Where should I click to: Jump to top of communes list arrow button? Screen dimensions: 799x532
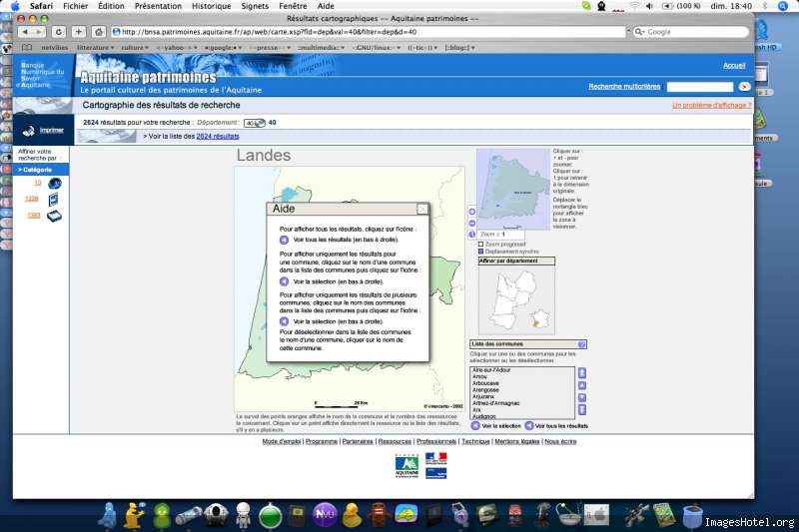tap(582, 372)
